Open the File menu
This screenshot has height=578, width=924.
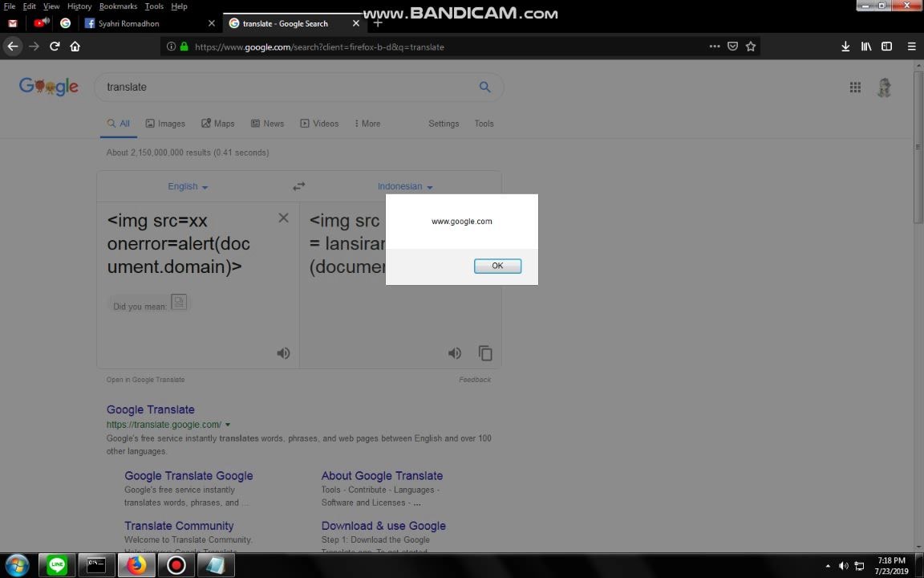point(10,6)
